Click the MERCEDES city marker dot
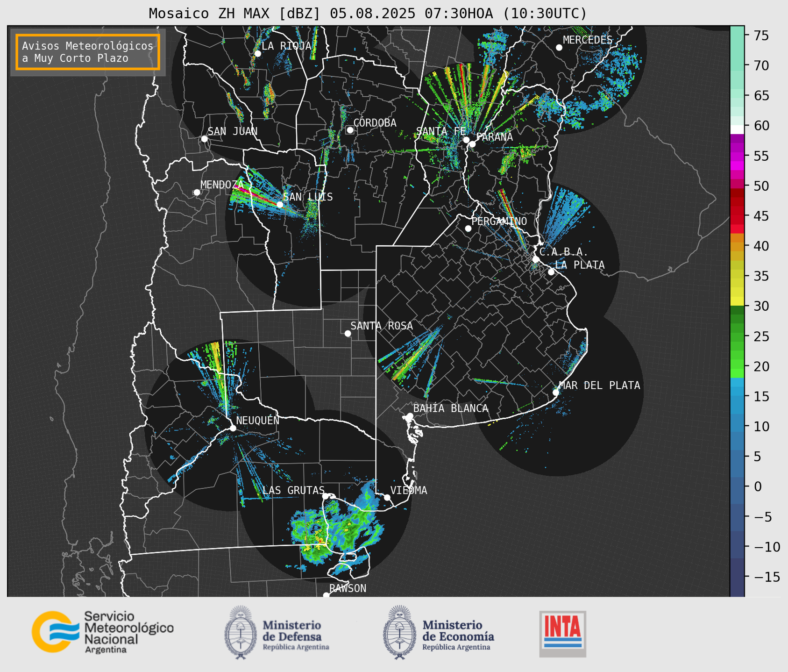The width and height of the screenshot is (788, 672). 559,48
